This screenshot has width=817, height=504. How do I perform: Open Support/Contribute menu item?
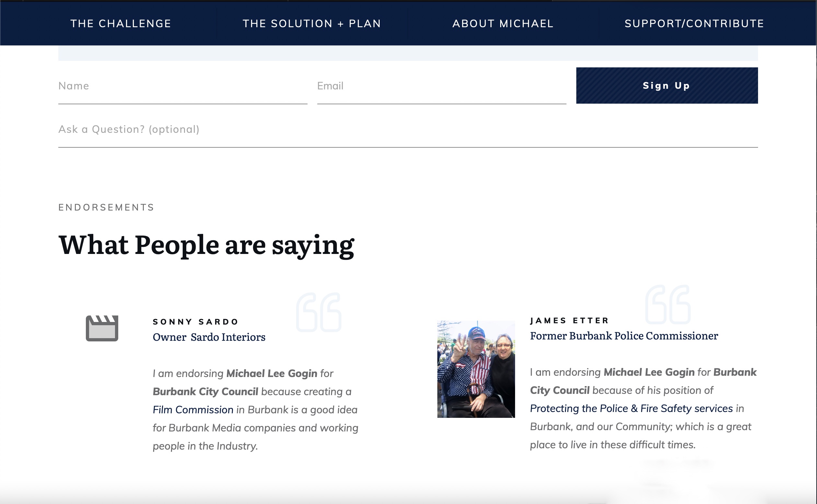tap(694, 23)
